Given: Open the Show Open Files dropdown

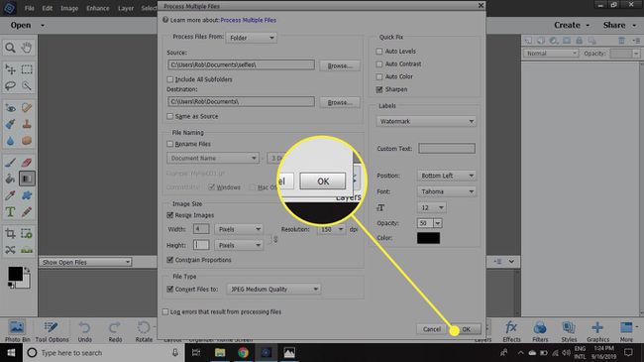Looking at the screenshot, I should (x=85, y=262).
